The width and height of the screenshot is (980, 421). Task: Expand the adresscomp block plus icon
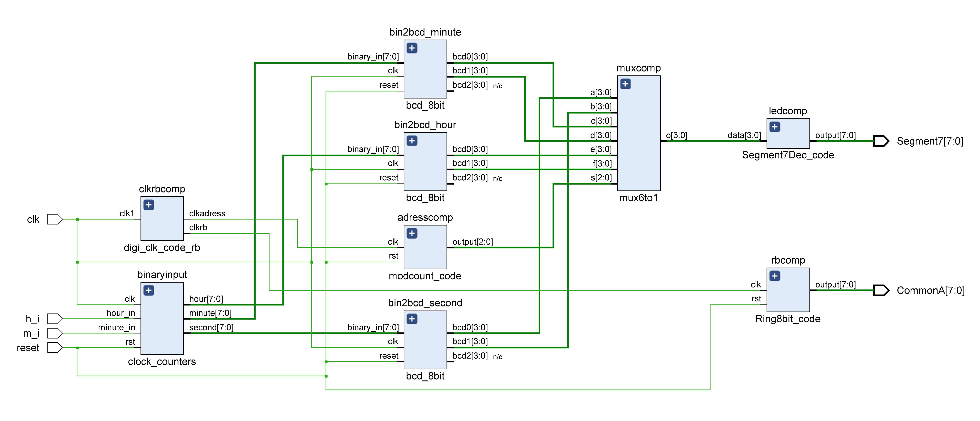tap(412, 233)
